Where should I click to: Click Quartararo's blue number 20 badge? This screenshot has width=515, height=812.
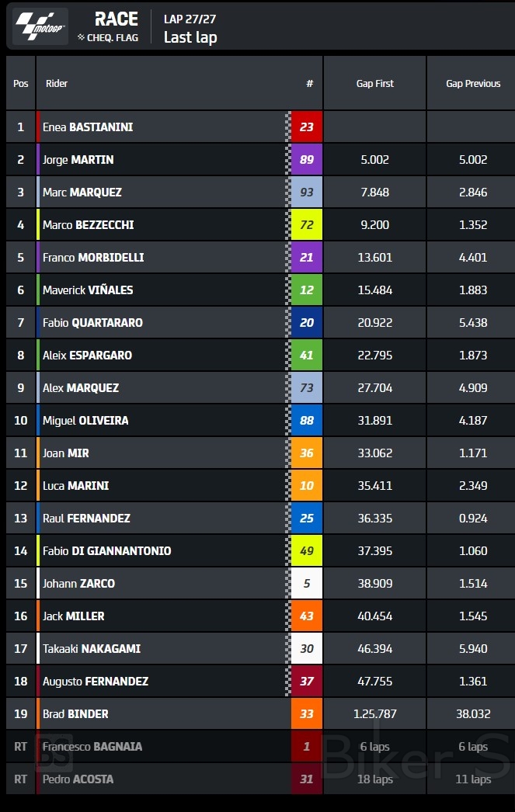(306, 323)
